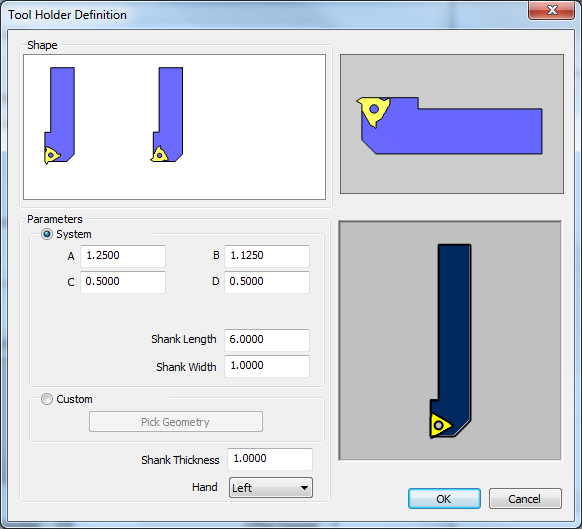Focus the Shank Length input
Image resolution: width=582 pixels, height=529 pixels.
[x=267, y=340]
